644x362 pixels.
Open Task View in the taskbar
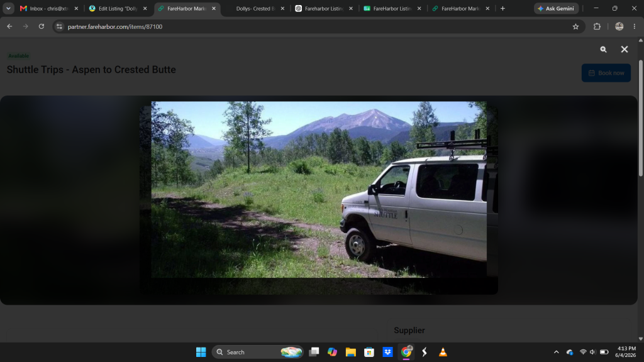tap(314, 352)
